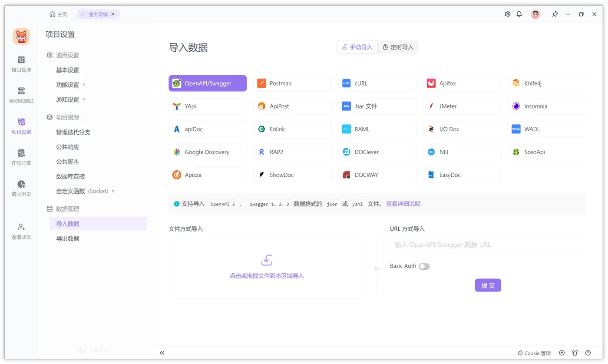Click the Apifox fox logo
This screenshot has width=608, height=364.
21,37
